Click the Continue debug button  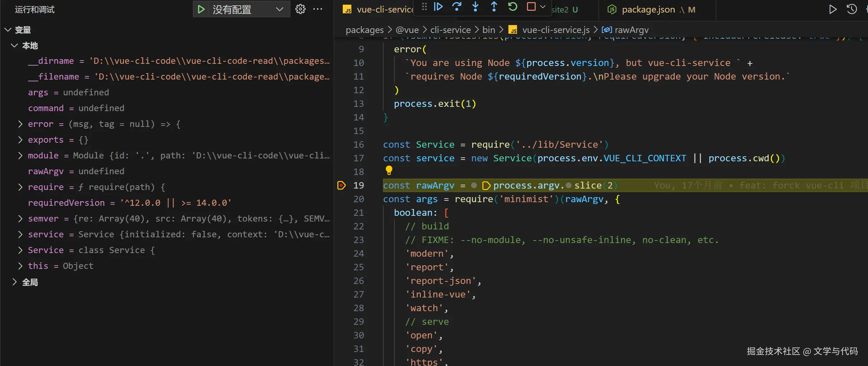pos(438,7)
